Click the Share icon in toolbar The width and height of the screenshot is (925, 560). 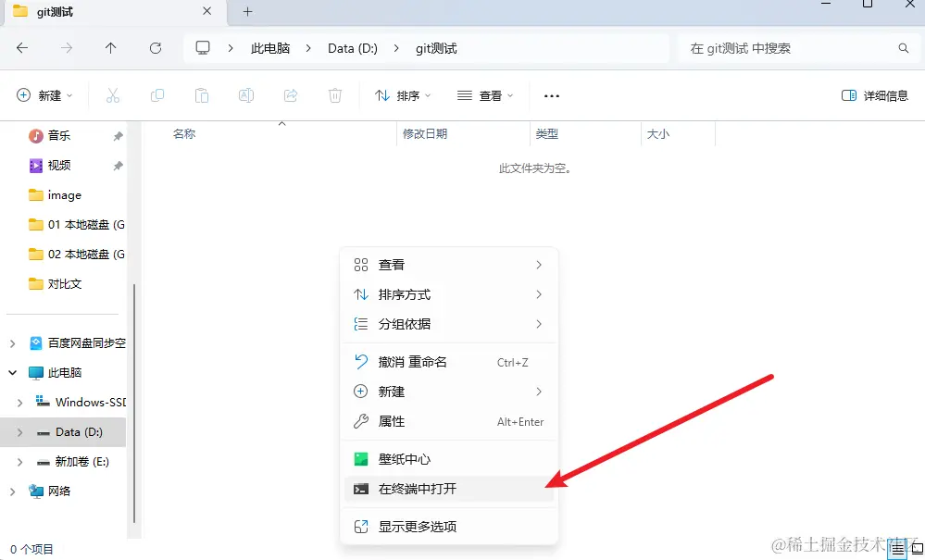[x=290, y=95]
